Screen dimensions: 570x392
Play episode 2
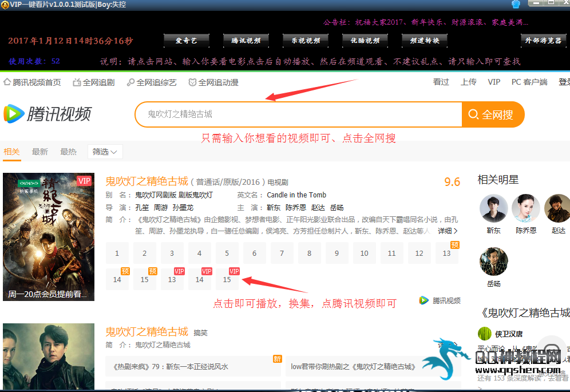(145, 253)
